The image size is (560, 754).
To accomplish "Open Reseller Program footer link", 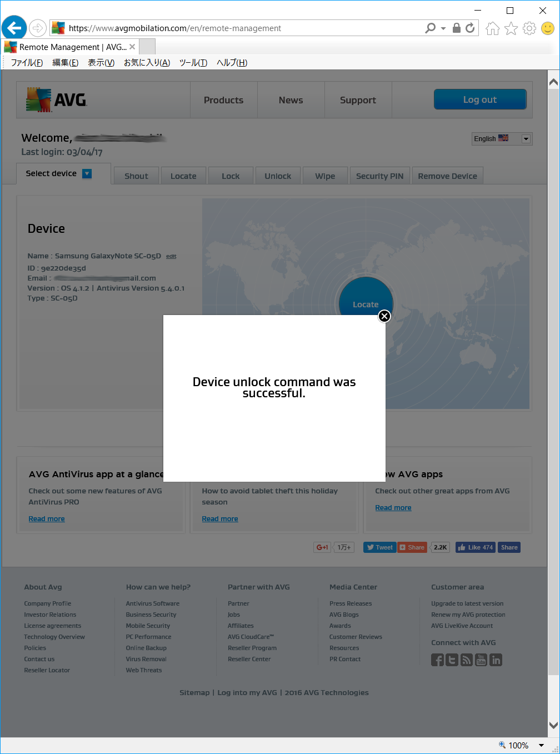I will point(252,648).
